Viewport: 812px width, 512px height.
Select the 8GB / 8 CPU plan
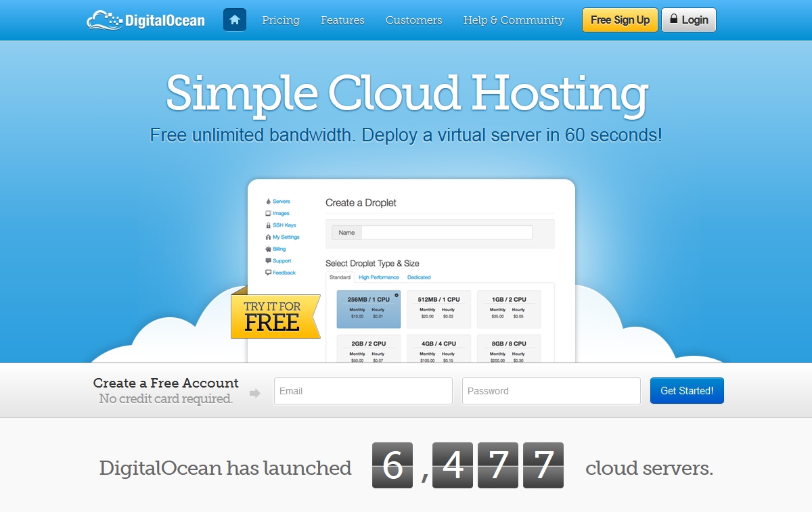[x=509, y=348]
